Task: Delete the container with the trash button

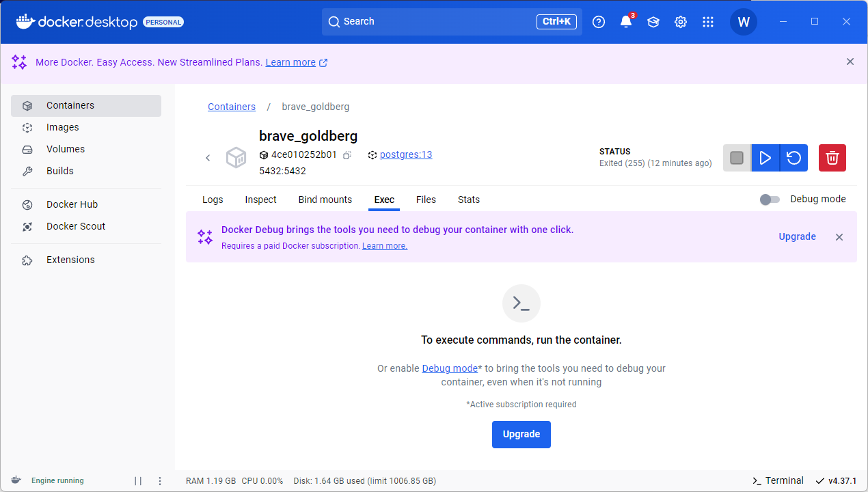Action: 832,158
